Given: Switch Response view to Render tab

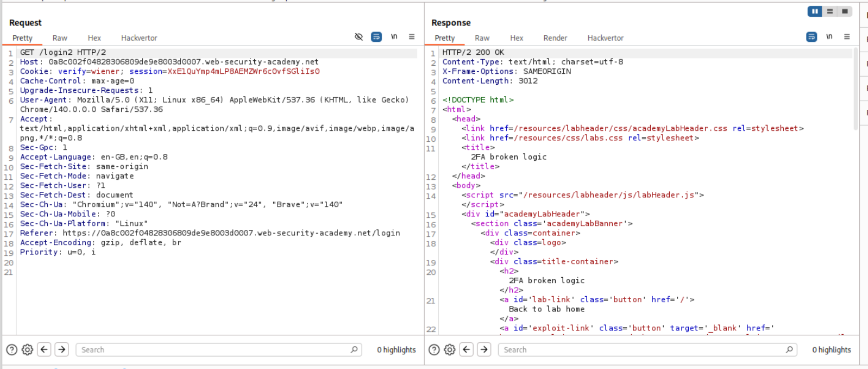Looking at the screenshot, I should 555,38.
